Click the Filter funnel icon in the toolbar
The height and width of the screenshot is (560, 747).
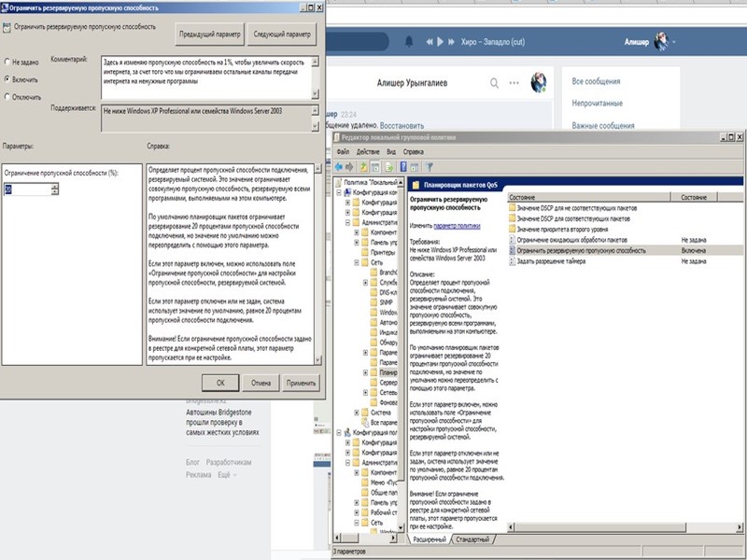pyautogui.click(x=430, y=167)
